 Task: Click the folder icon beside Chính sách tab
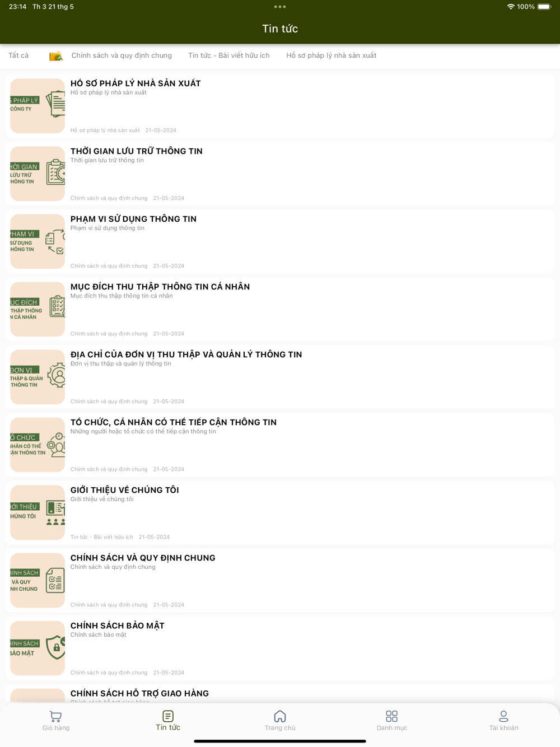[55, 56]
